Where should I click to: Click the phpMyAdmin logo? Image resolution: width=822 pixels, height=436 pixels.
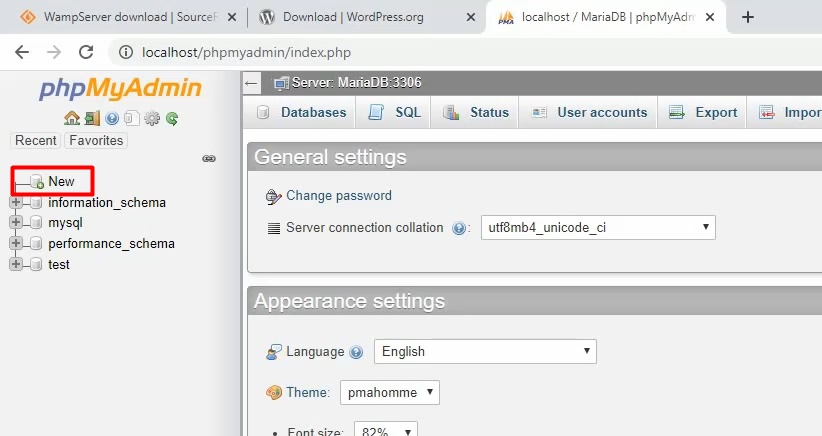click(x=121, y=88)
